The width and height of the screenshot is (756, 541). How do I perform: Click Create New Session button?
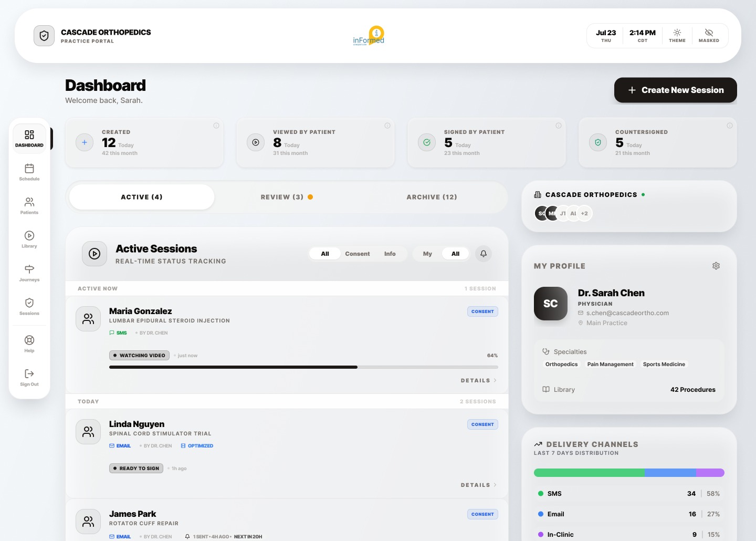pyautogui.click(x=676, y=90)
